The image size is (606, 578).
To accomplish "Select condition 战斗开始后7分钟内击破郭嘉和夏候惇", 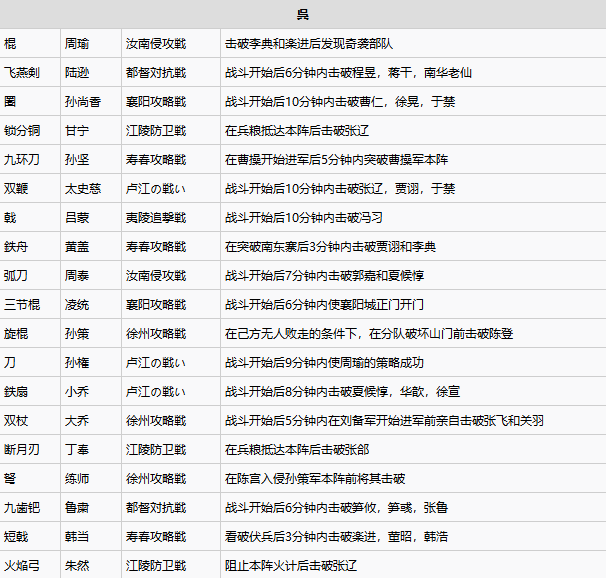I will point(324,275).
